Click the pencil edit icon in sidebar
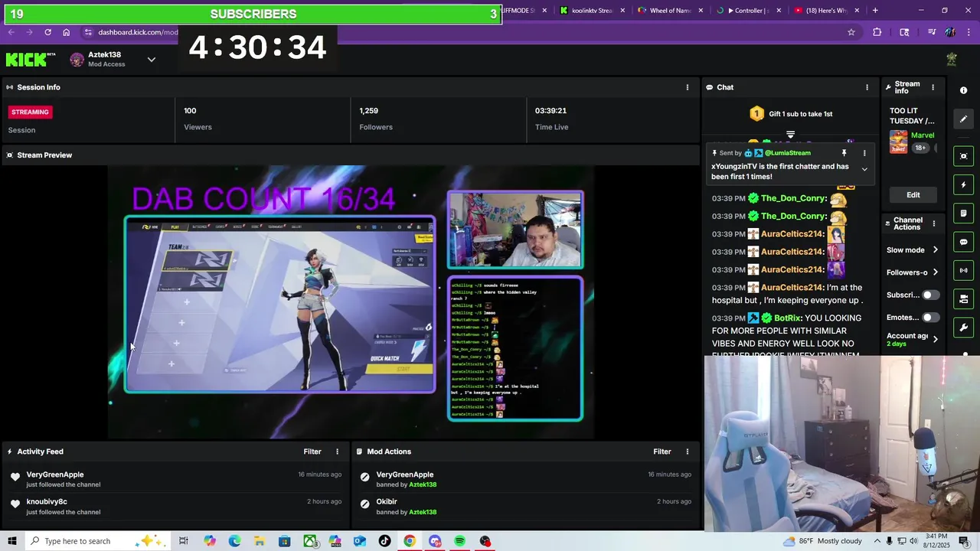 coord(963,119)
